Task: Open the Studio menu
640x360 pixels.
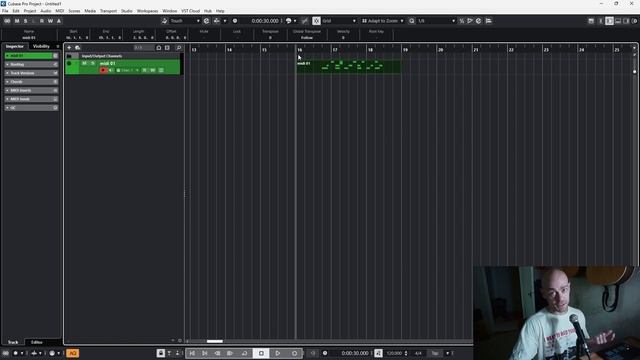Action: (x=127, y=11)
